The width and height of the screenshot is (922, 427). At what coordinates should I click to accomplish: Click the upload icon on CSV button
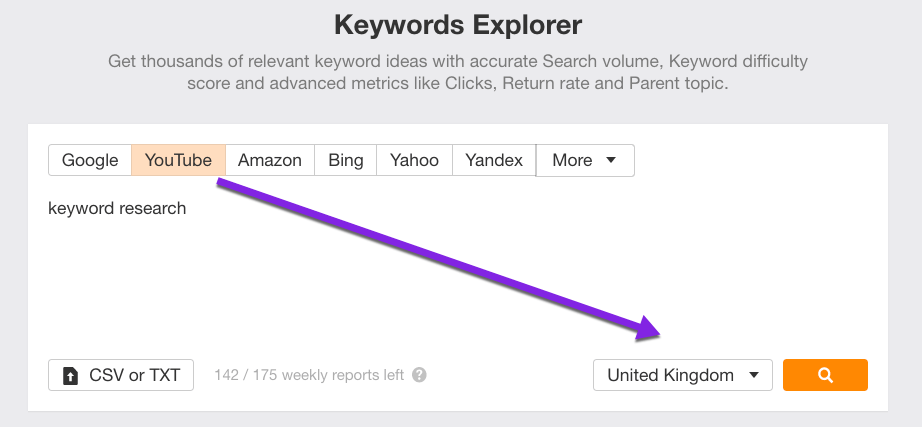[70, 376]
